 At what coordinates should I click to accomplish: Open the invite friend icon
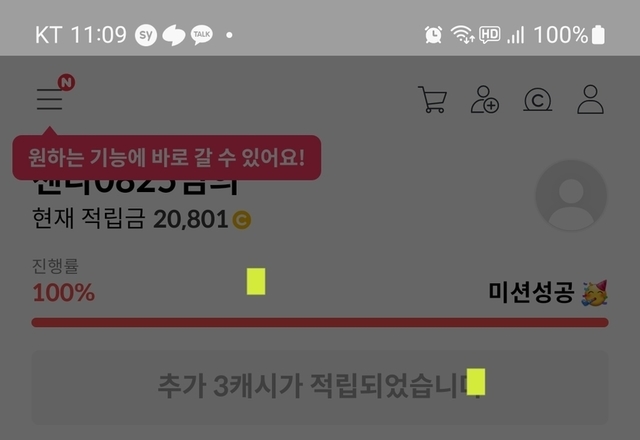(485, 99)
